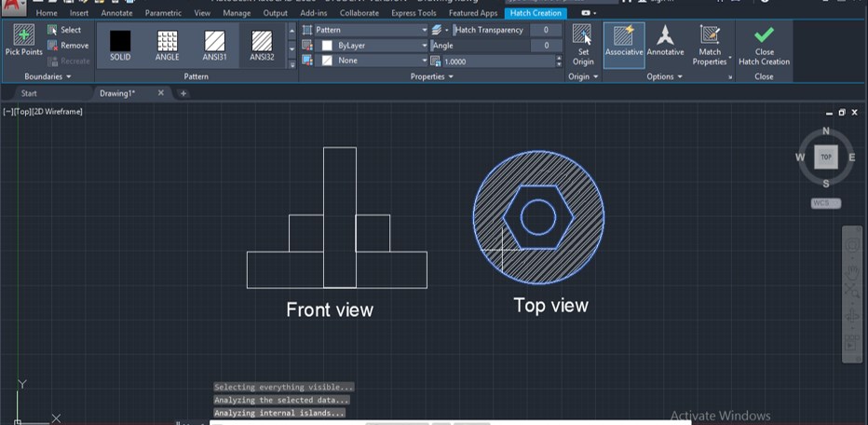Switch to the Drawing1* file tab

(116, 93)
